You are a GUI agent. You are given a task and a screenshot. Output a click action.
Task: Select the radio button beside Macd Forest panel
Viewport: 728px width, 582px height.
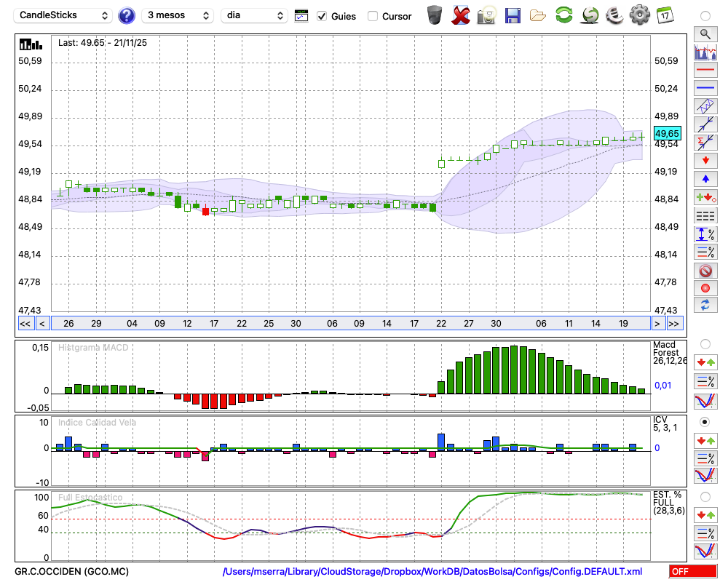pyautogui.click(x=705, y=343)
